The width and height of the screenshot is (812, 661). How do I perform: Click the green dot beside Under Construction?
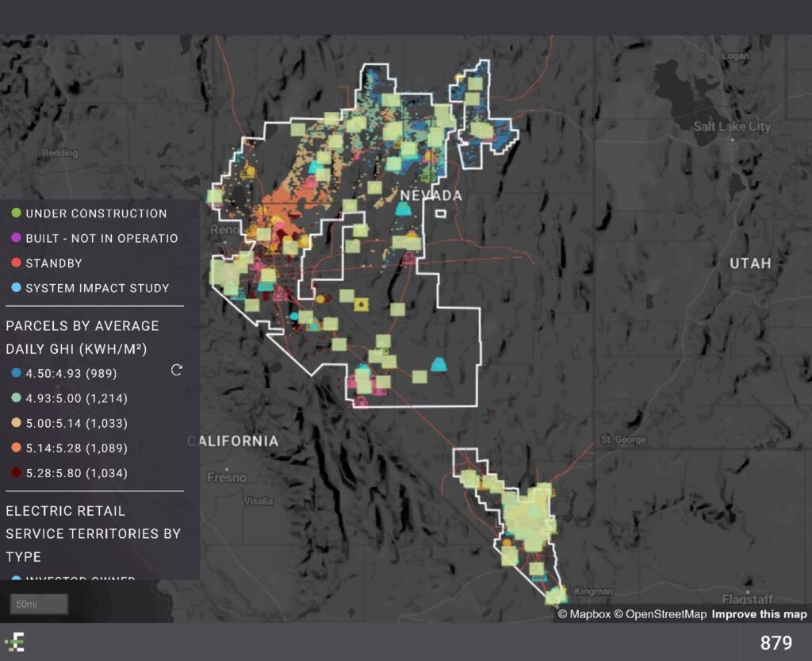[16, 213]
